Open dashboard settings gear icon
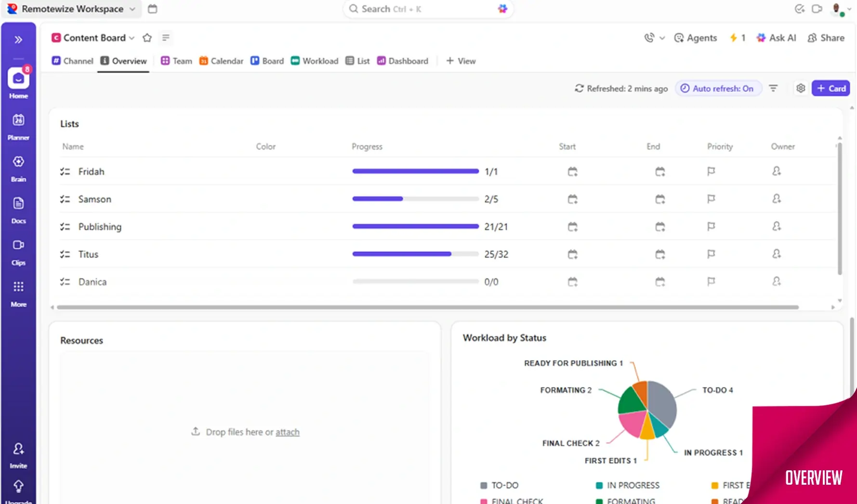This screenshot has width=857, height=504. (x=800, y=89)
